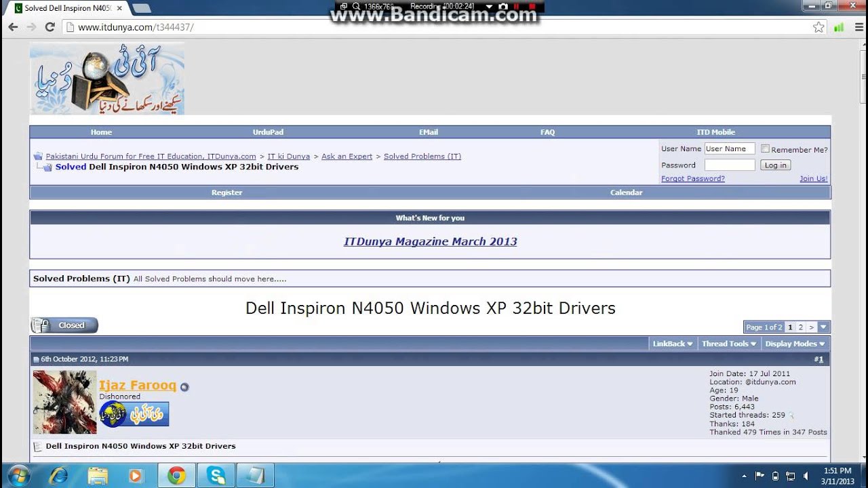The width and height of the screenshot is (868, 488).
Task: Click the forum folder icon in breadcrumb
Action: pos(38,157)
